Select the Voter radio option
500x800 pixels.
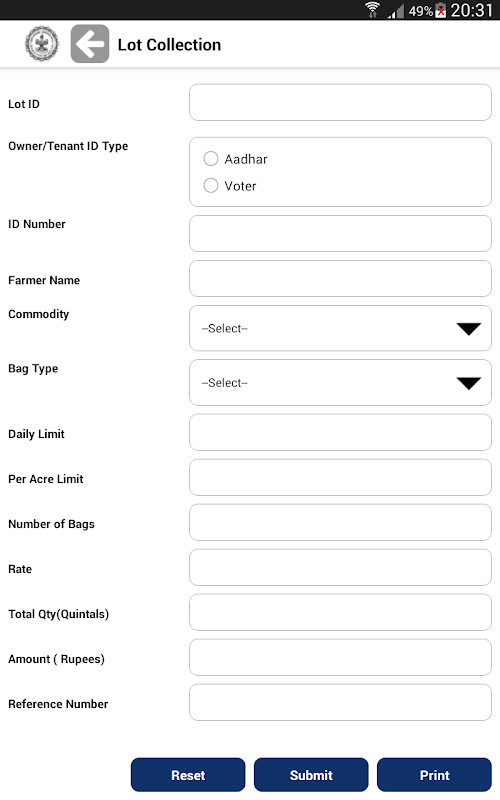pyautogui.click(x=211, y=185)
